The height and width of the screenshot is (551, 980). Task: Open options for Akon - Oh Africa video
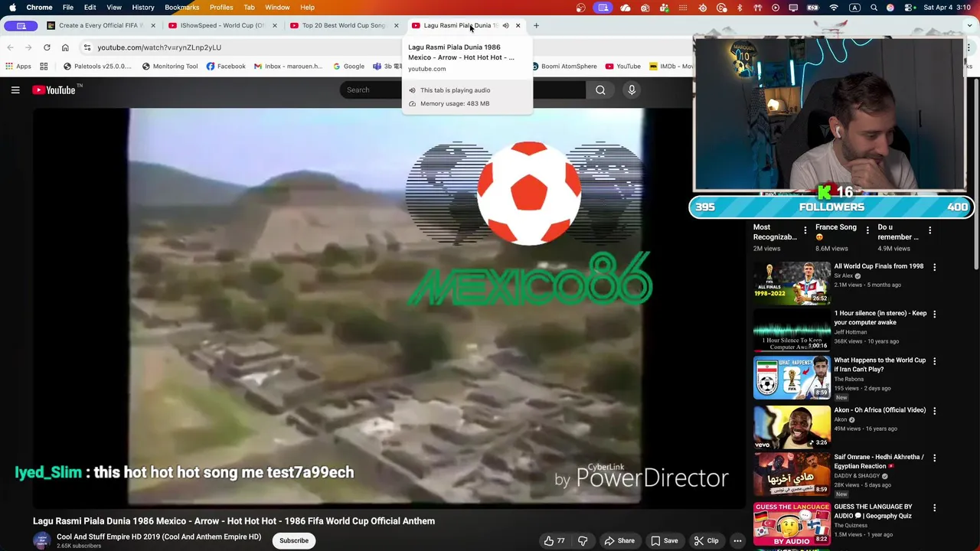click(934, 411)
